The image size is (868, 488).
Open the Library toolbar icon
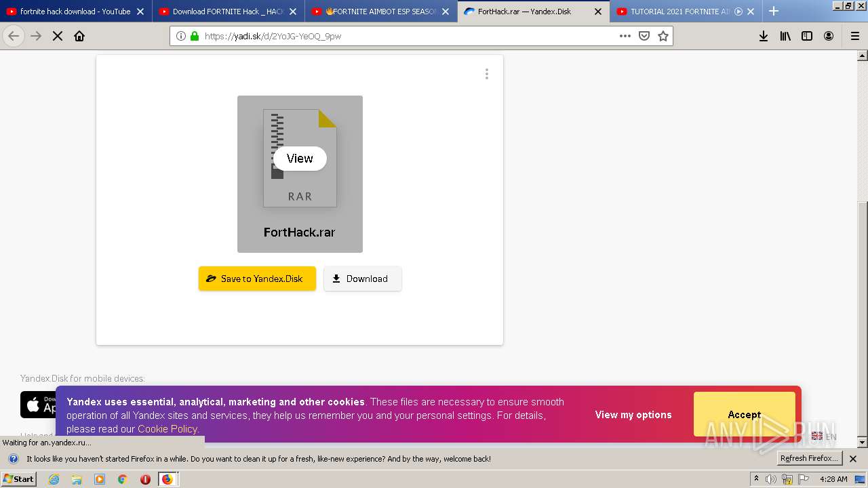click(785, 36)
